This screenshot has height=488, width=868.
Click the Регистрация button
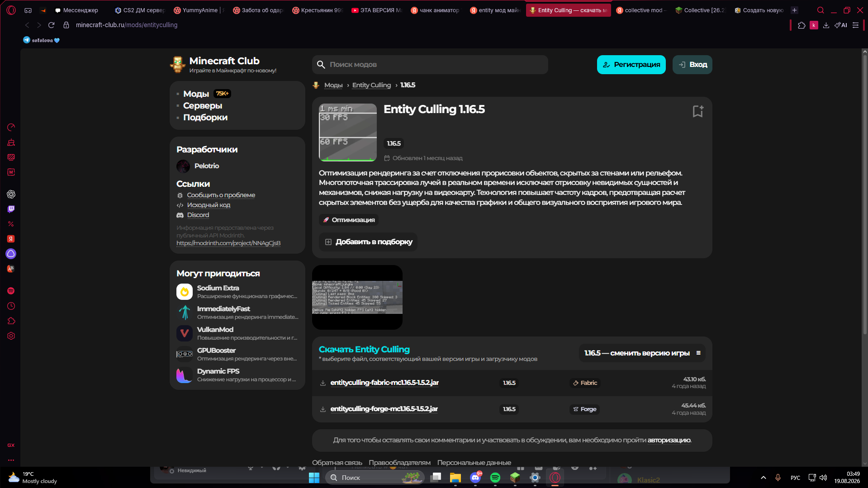click(631, 65)
